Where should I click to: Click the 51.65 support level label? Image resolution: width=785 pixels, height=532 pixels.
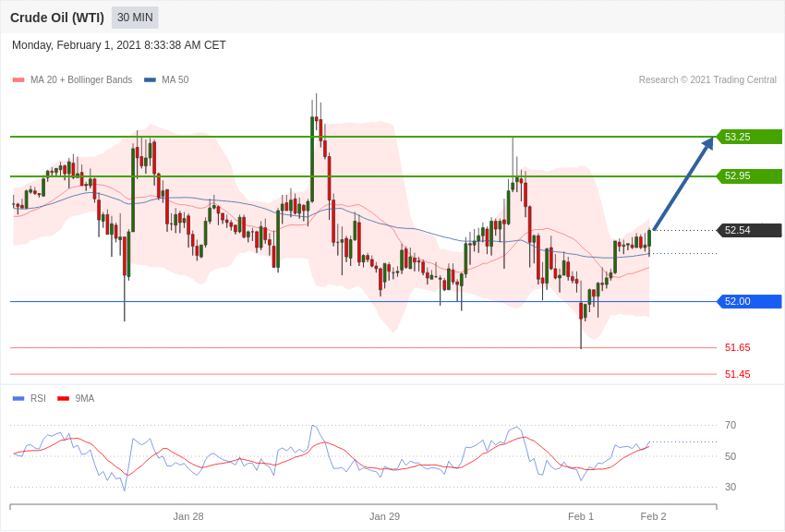(738, 347)
